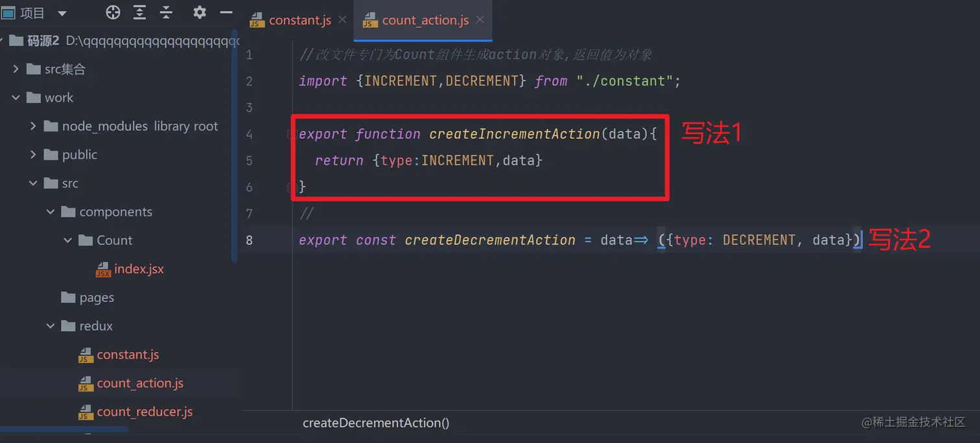Screen dimensions: 980x443
Task: Select the public folder row
Action: coord(120,154)
